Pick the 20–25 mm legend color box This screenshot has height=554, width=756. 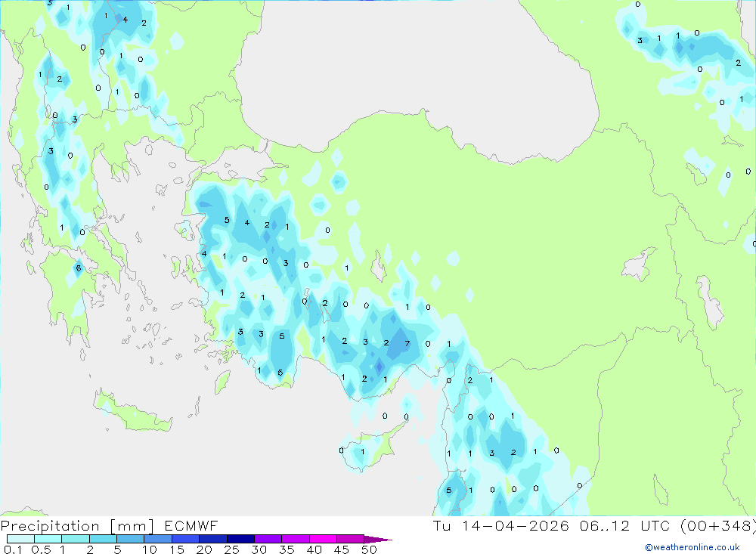coord(212,539)
